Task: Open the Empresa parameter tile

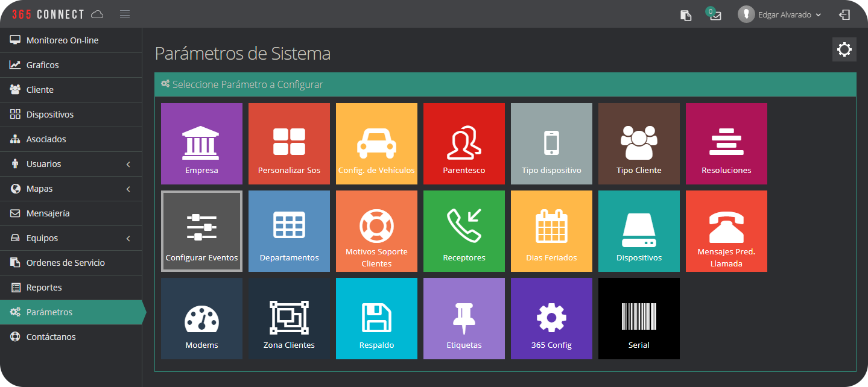Action: tap(201, 143)
